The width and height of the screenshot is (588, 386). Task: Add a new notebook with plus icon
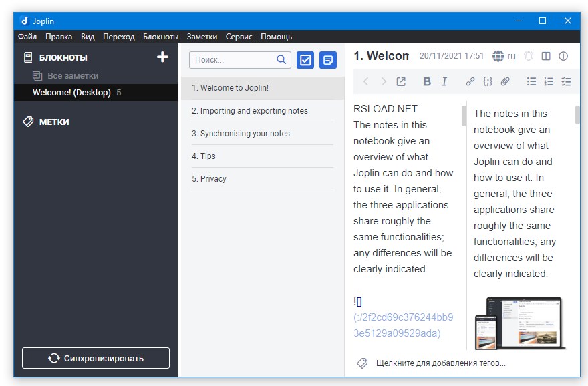pos(162,57)
